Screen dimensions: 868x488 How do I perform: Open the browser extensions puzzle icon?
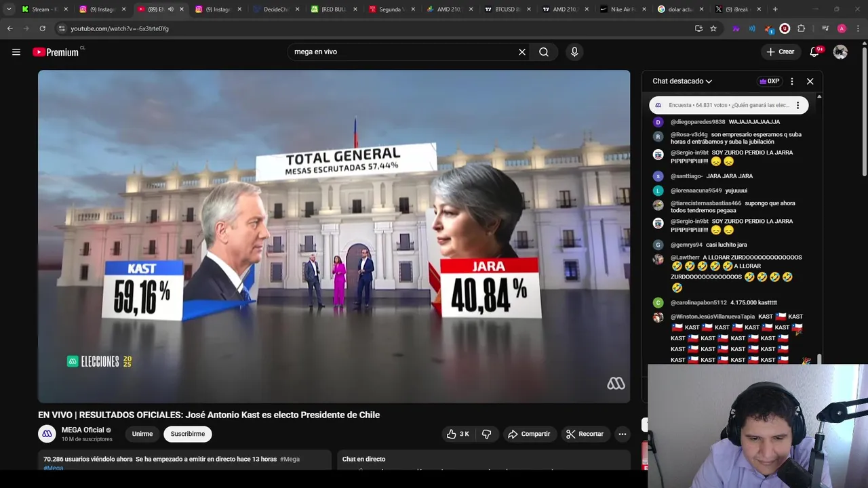[801, 28]
